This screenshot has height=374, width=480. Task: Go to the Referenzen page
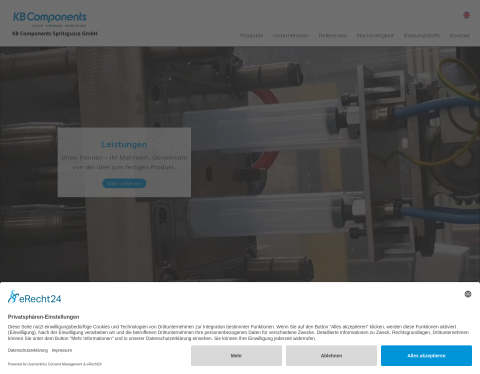(333, 35)
